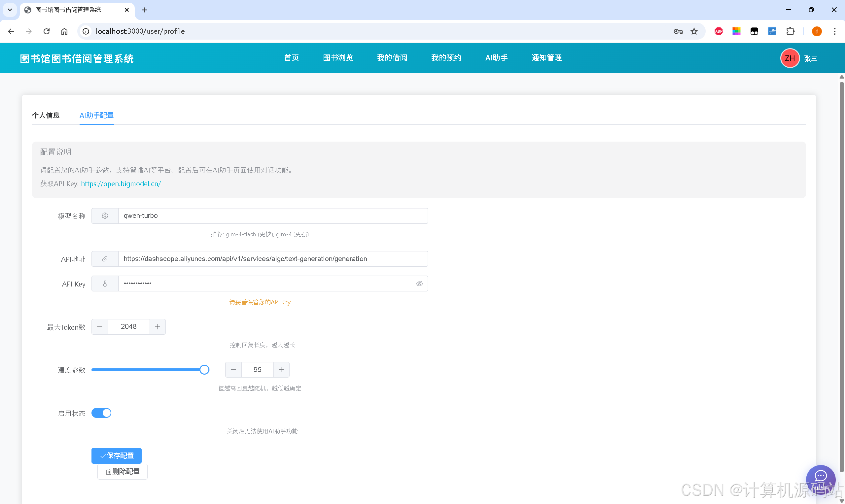Open the Extensions puzzle icon

(x=790, y=31)
